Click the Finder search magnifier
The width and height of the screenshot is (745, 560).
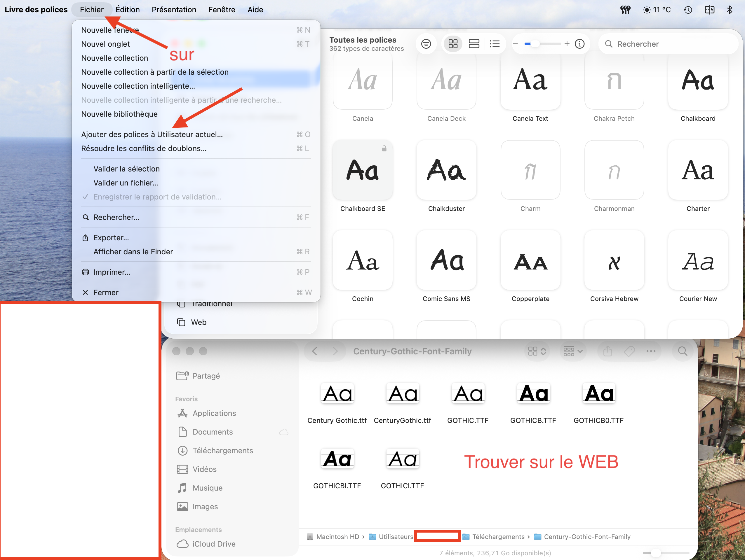click(x=682, y=351)
